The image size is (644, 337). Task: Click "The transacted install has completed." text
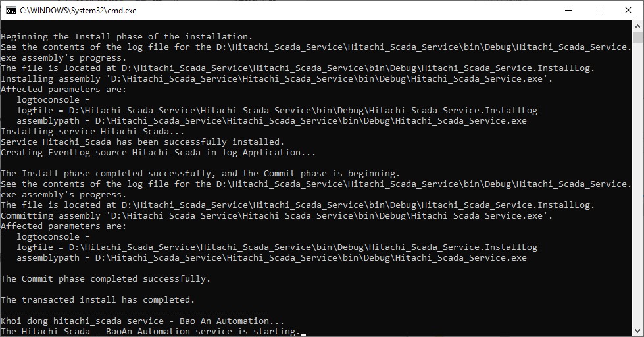97,300
